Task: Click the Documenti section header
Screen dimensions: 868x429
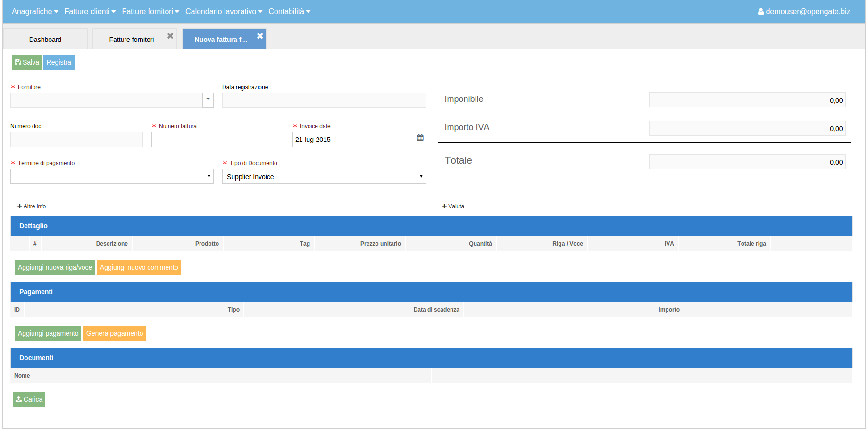Action: pos(432,358)
